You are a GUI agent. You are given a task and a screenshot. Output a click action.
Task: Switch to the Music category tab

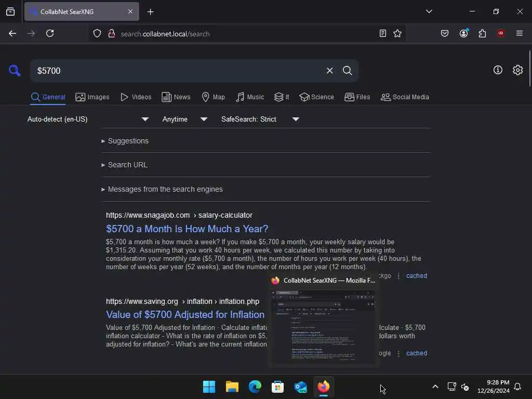[250, 97]
